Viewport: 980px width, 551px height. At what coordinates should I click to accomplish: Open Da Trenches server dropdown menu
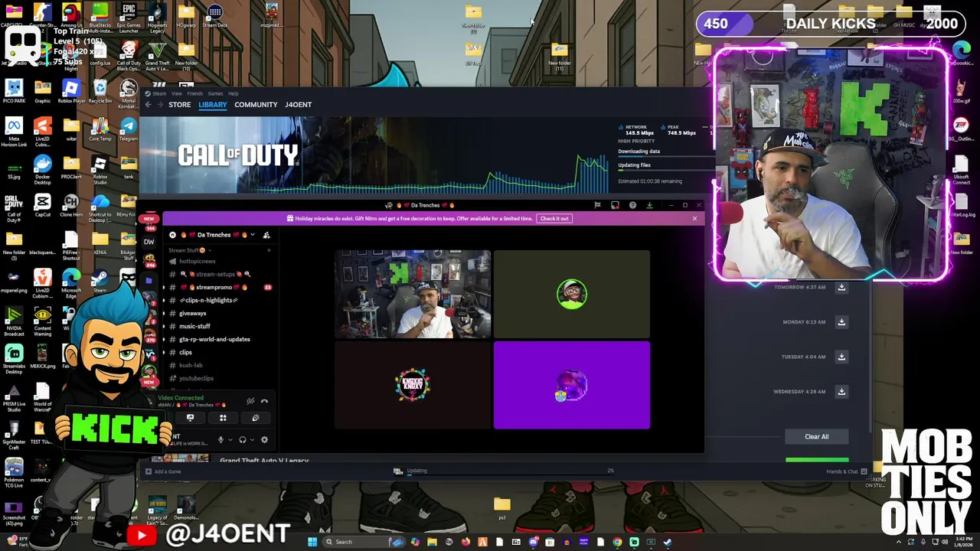point(252,235)
